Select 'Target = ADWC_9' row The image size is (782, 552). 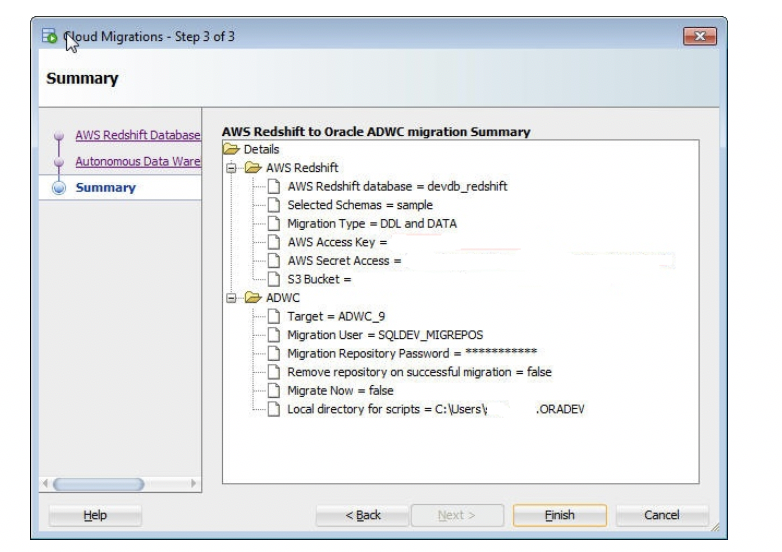(336, 316)
